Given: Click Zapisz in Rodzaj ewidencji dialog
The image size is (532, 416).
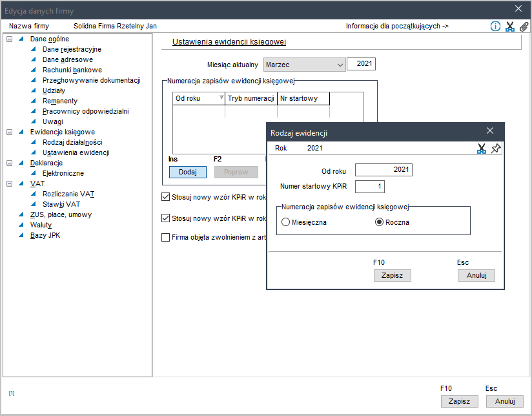Looking at the screenshot, I should [392, 275].
